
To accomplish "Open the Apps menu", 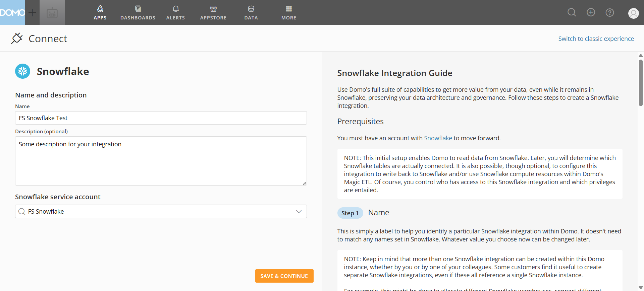I will 100,13.
